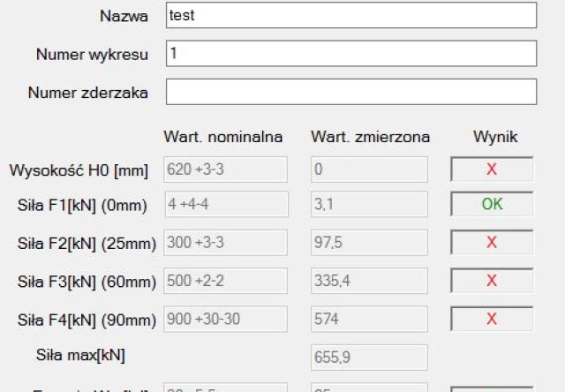This screenshot has width=565, height=392.
Task: Click the X result box for Wysokość H0
Action: point(492,170)
